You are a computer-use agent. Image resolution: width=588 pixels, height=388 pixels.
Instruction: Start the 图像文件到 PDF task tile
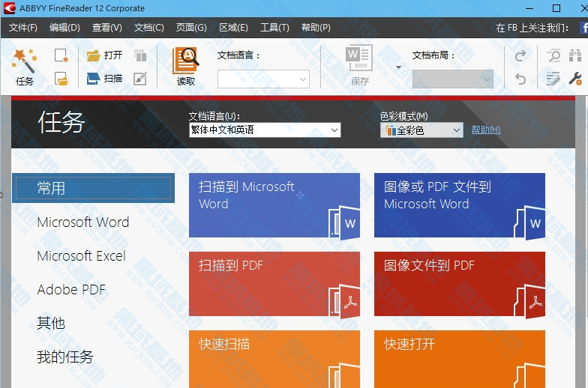460,284
